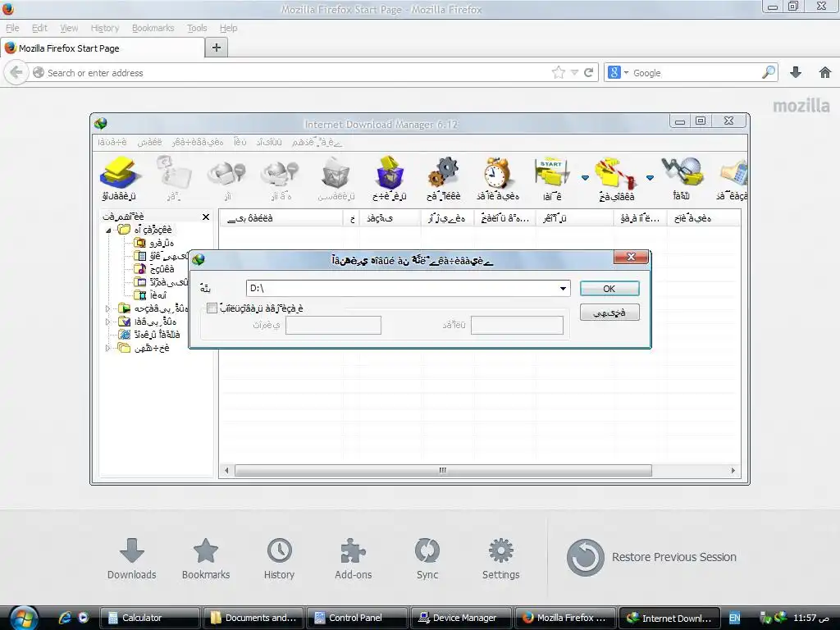
Task: Click the Firefox home icon
Action: click(x=825, y=72)
